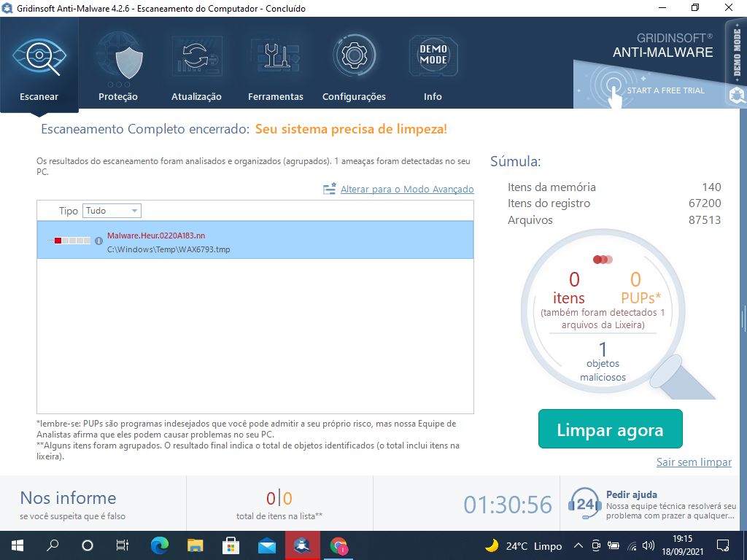This screenshot has height=560, width=747.
Task: Click the Itens da memória value 140
Action: click(x=711, y=187)
